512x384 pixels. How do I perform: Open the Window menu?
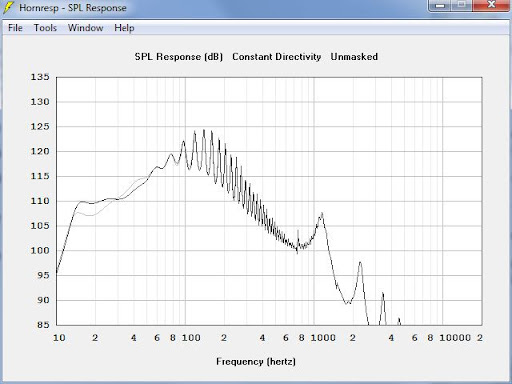coord(85,28)
